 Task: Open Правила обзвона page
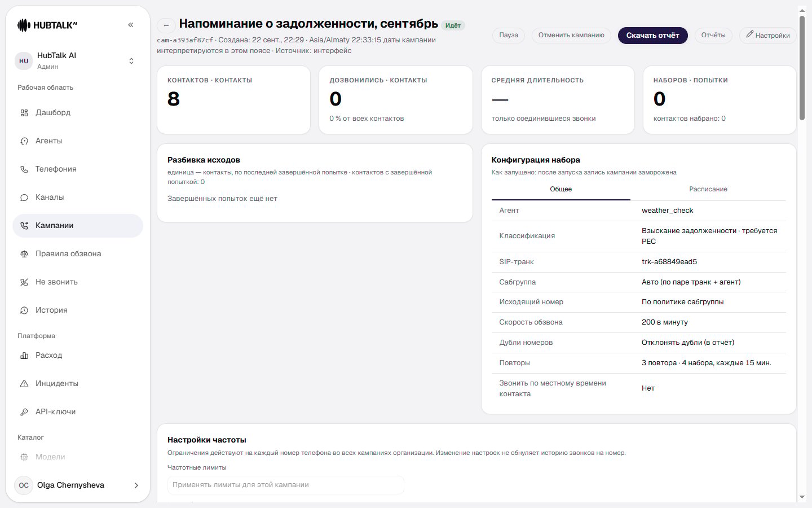point(78,254)
